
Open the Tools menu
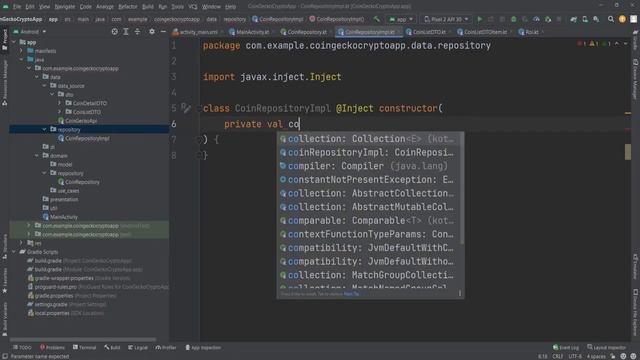pyautogui.click(x=177, y=7)
